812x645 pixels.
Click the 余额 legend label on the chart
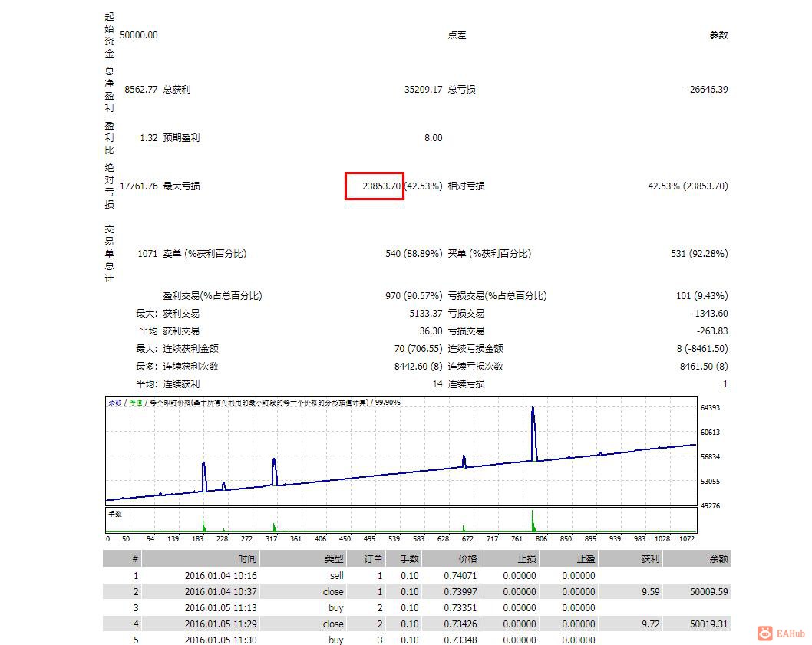click(115, 402)
